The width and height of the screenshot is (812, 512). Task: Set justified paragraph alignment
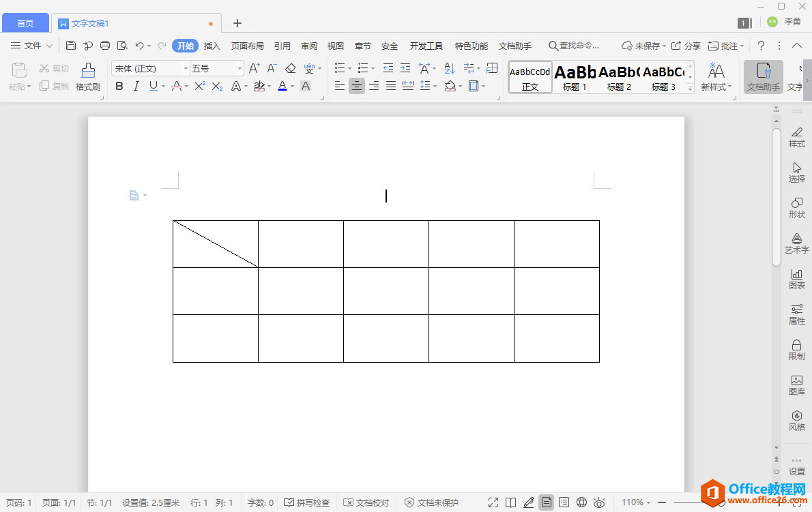tap(391, 86)
